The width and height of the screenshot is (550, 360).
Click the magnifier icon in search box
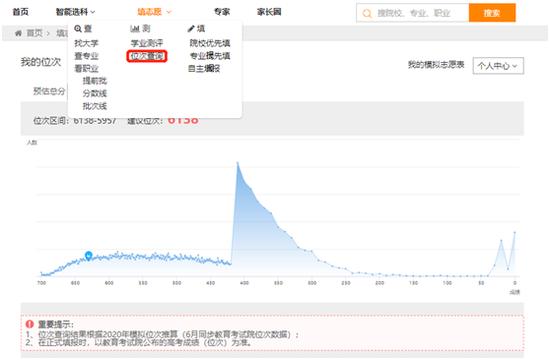click(367, 13)
